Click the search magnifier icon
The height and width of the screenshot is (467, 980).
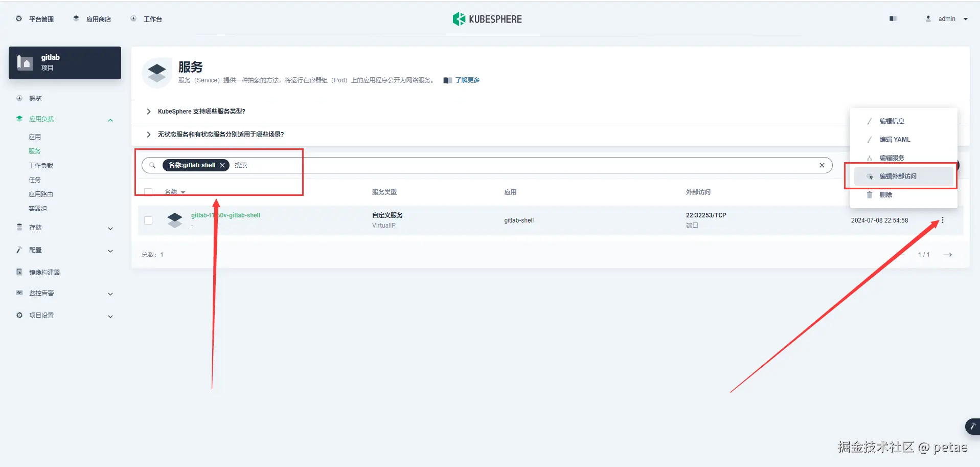pos(152,165)
